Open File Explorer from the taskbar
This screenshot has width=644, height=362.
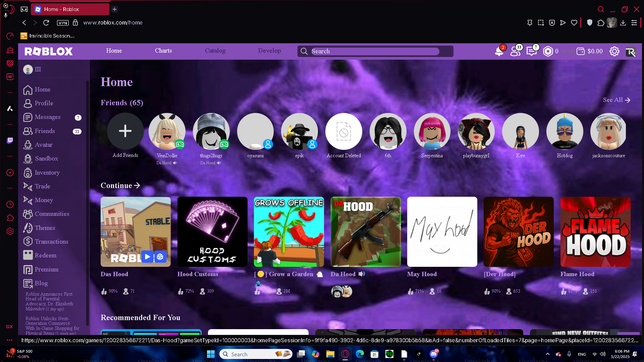click(x=330, y=354)
